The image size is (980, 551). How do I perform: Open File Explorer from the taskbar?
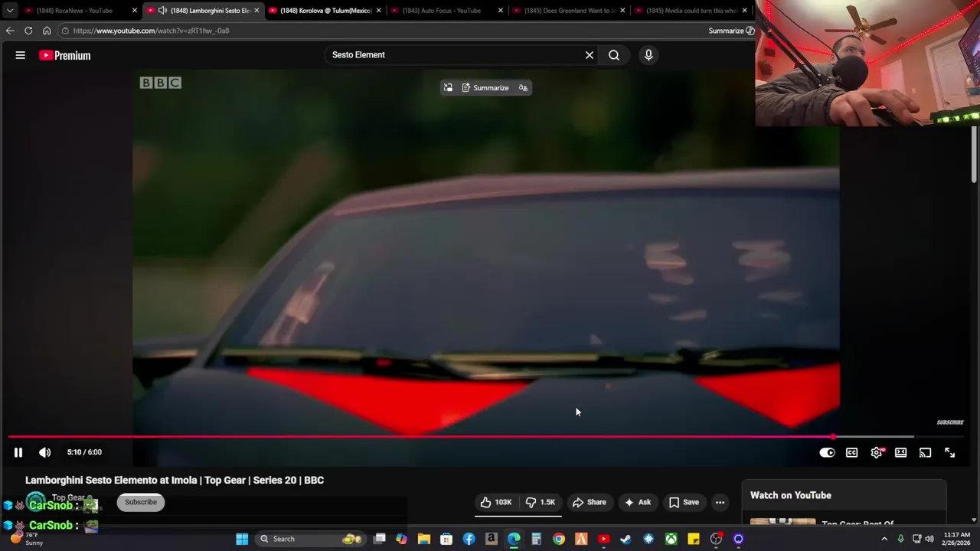pos(423,539)
